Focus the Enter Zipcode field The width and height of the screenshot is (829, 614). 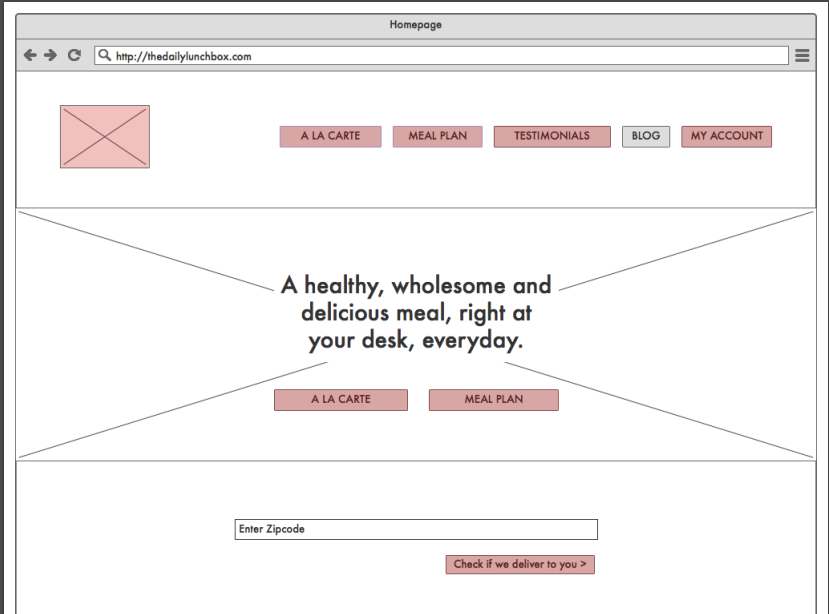[416, 529]
